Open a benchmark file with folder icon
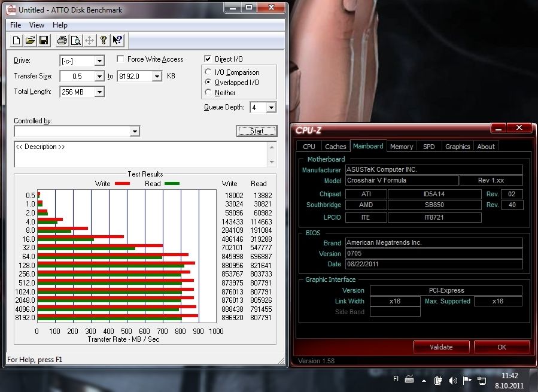538x392 pixels. [x=30, y=41]
